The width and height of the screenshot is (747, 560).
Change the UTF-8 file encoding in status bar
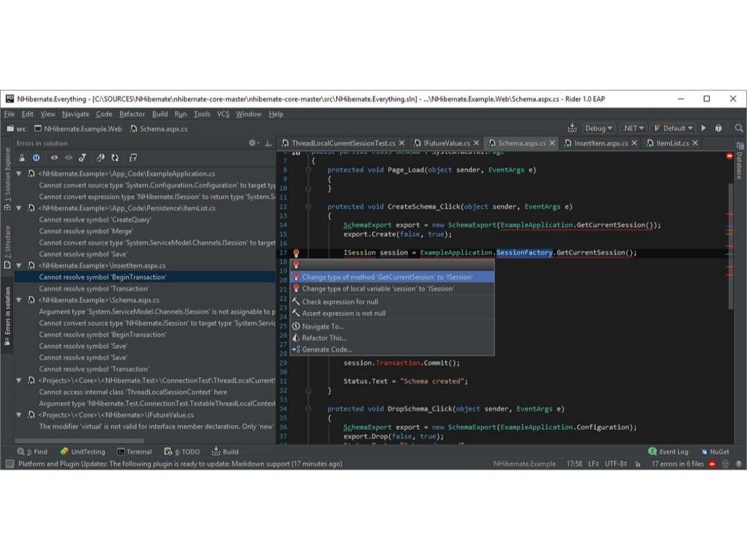[616, 464]
